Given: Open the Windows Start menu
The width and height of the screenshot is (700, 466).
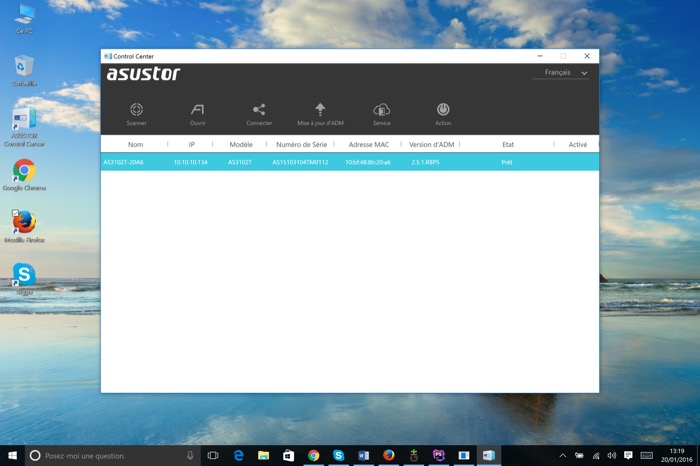Looking at the screenshot, I should coord(12,455).
